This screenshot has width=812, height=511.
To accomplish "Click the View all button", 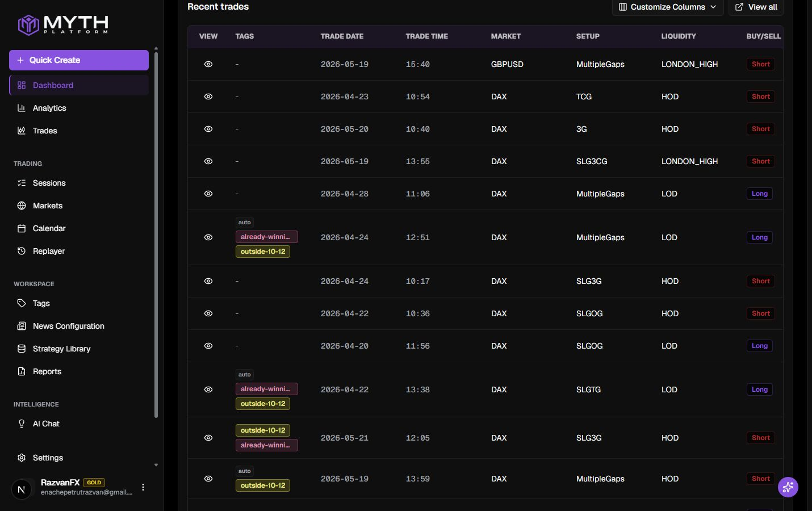I will click(756, 7).
